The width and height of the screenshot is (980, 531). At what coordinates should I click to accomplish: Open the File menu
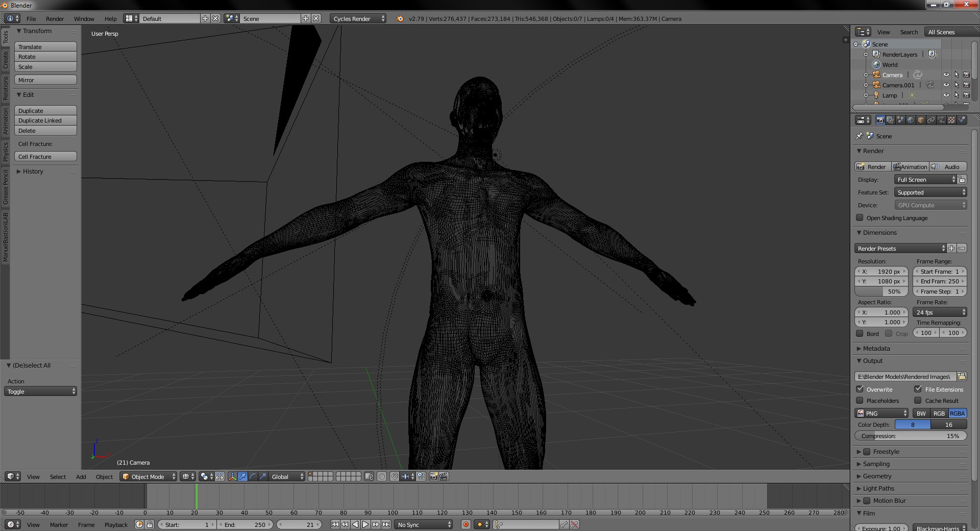31,18
